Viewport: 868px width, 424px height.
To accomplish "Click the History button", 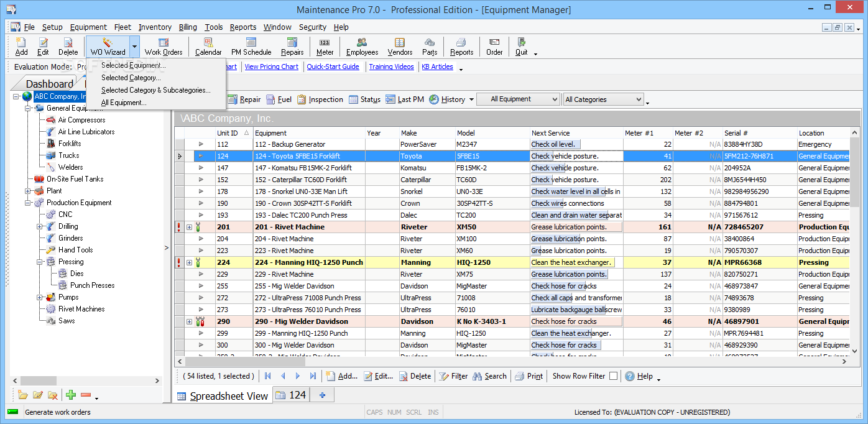I will click(447, 99).
